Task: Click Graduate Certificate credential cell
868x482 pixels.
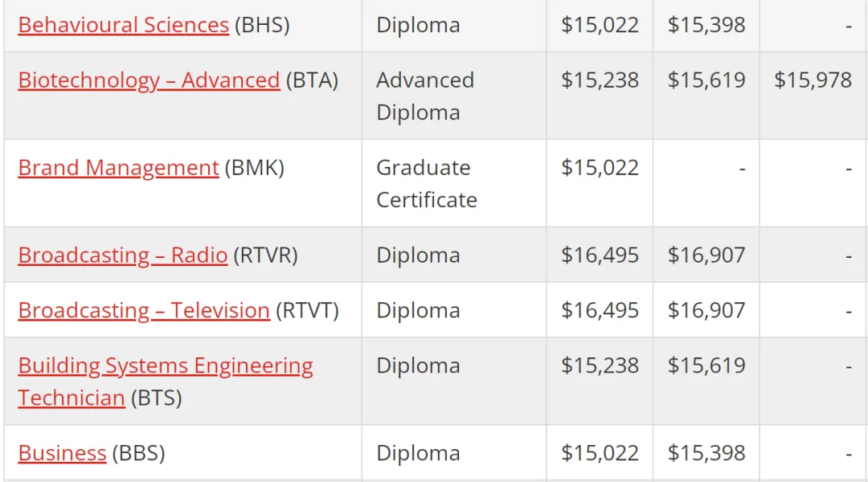Action: [x=426, y=184]
